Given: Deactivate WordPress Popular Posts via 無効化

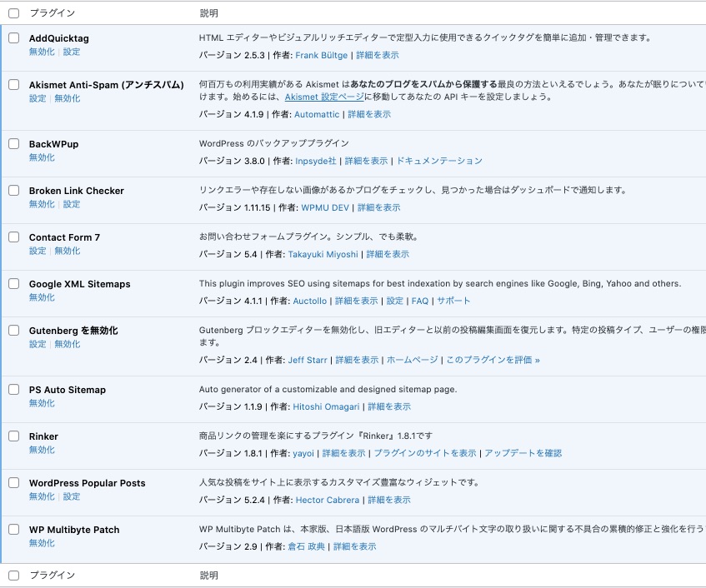Looking at the screenshot, I should coord(42,496).
